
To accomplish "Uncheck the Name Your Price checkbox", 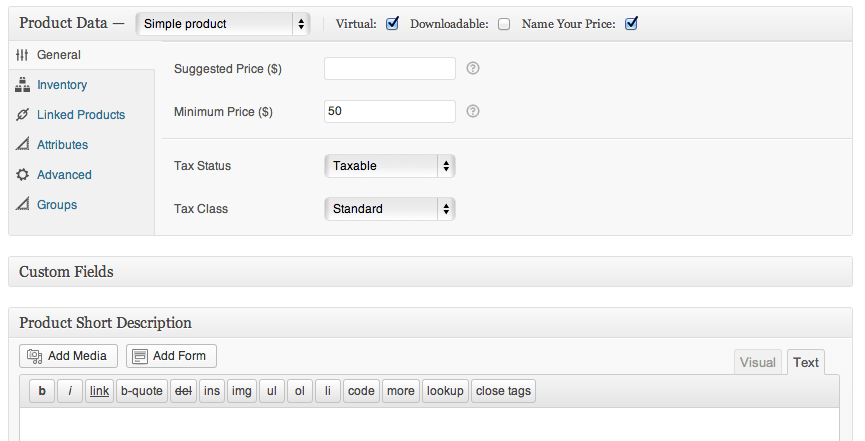I will tap(631, 23).
